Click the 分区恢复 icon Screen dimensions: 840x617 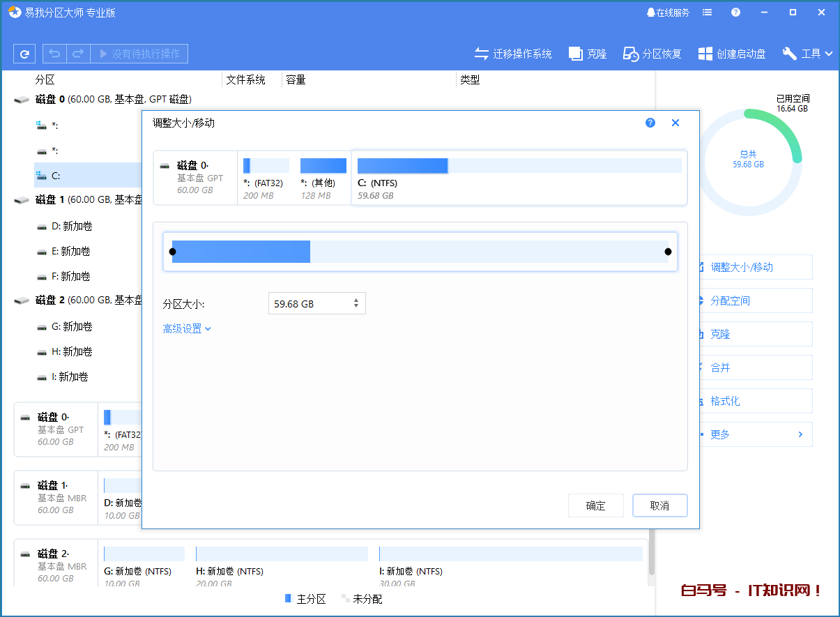point(651,53)
